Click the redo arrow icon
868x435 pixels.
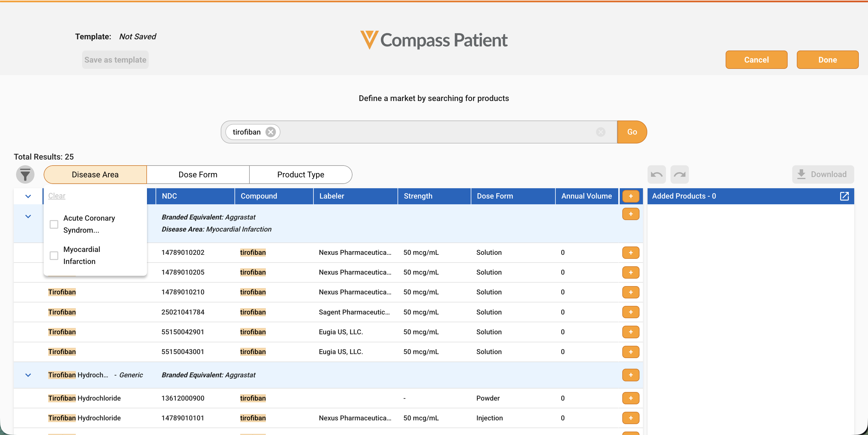[679, 174]
